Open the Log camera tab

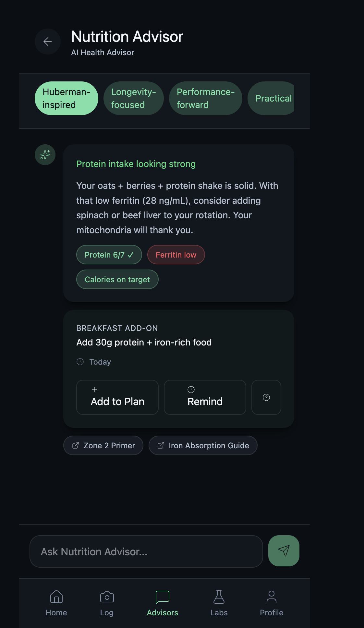[x=107, y=603]
